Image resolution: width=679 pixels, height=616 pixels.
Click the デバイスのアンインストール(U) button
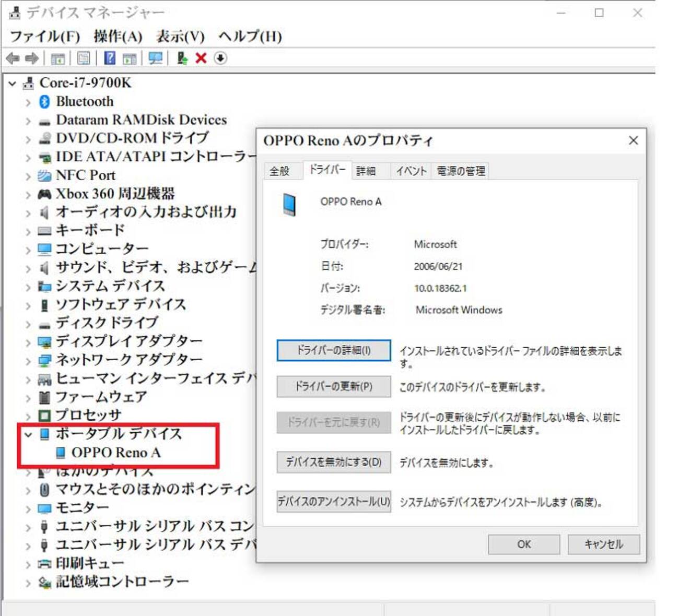[334, 502]
